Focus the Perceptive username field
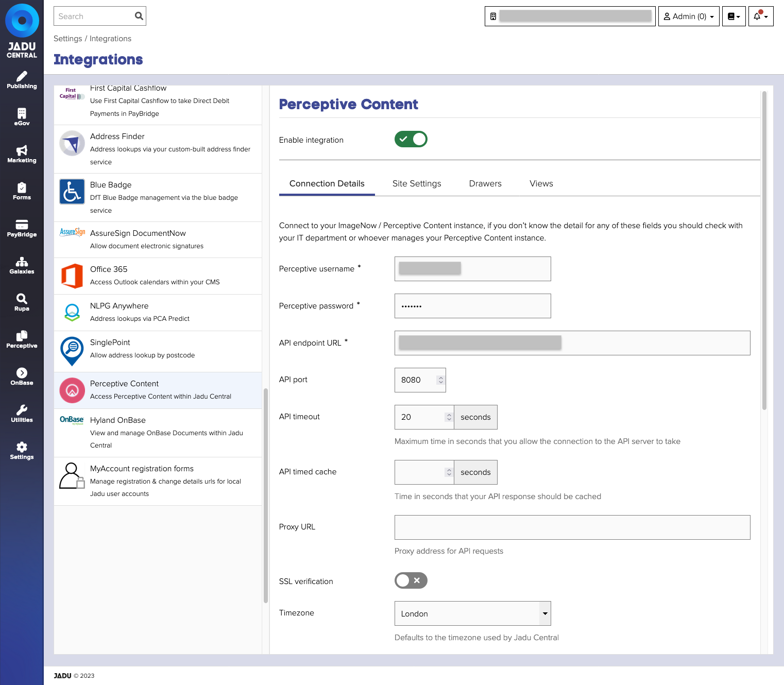784x685 pixels. pos(472,269)
